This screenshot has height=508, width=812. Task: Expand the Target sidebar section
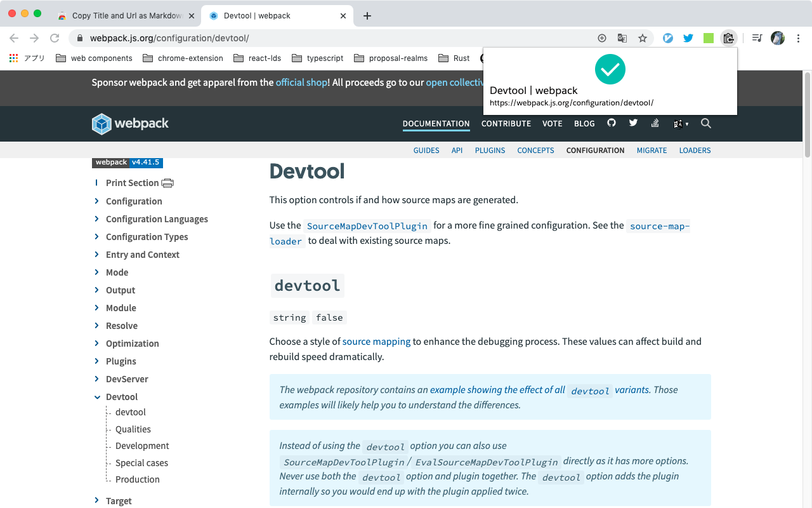click(x=97, y=501)
